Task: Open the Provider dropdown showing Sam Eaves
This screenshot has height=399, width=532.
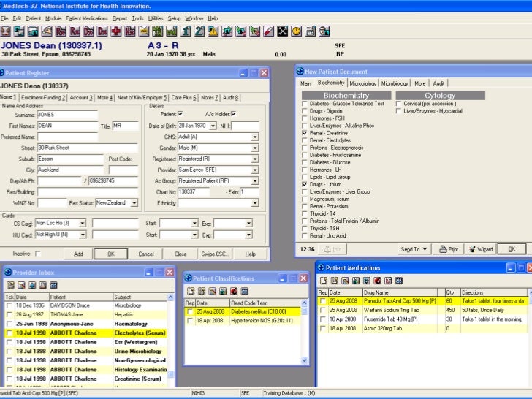Action: [x=255, y=170]
